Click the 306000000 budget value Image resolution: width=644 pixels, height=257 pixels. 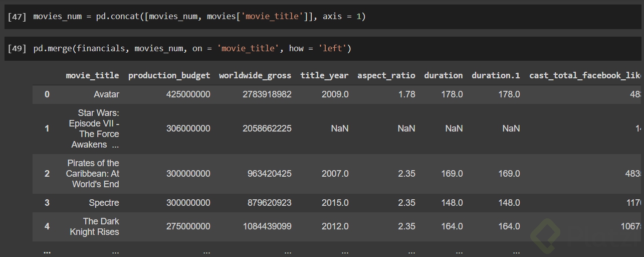click(188, 128)
